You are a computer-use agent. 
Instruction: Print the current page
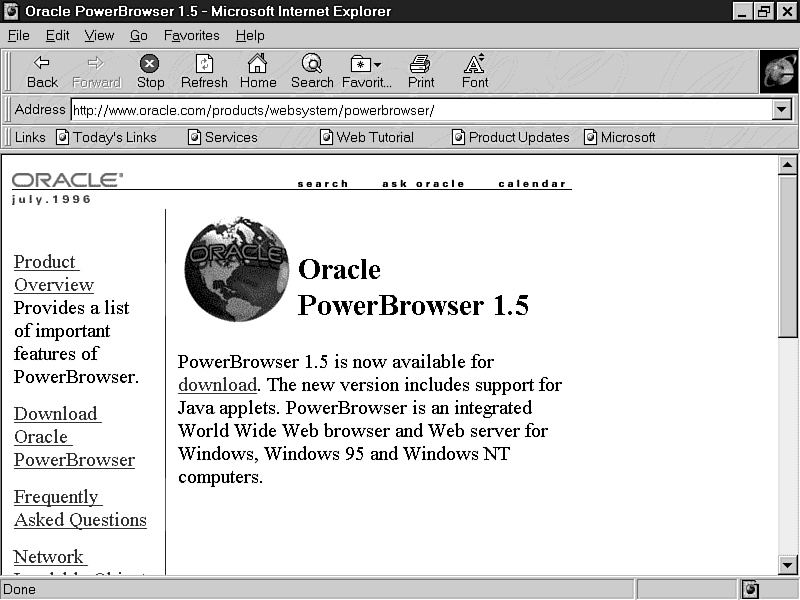[x=421, y=72]
